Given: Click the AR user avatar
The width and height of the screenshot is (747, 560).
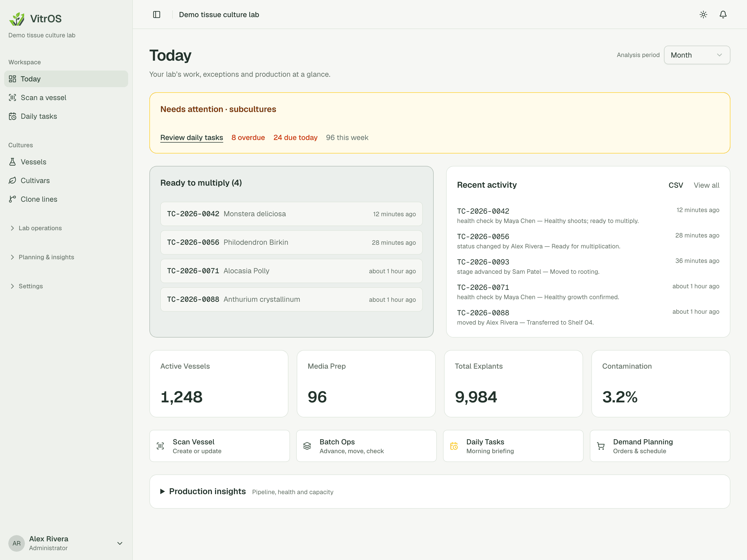Looking at the screenshot, I should [17, 543].
